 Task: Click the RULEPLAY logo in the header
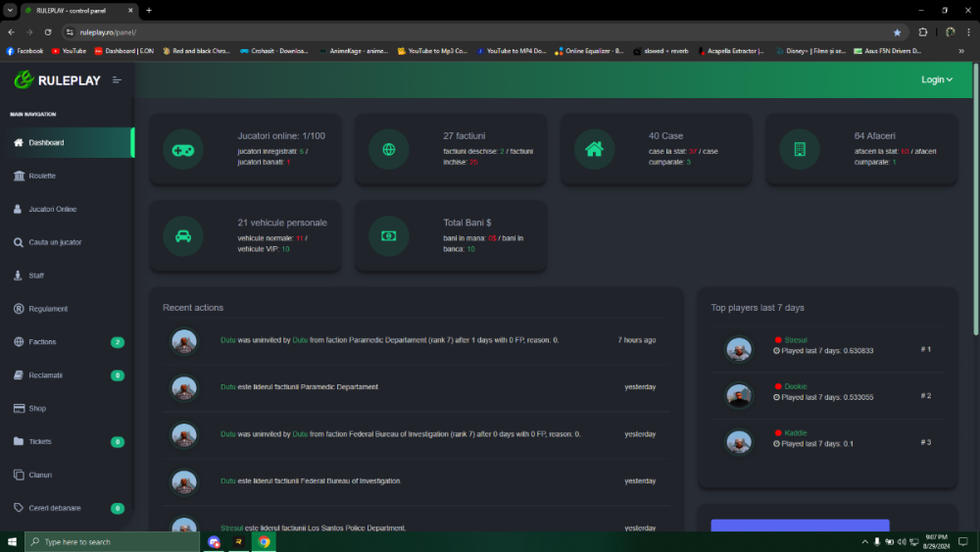[x=58, y=80]
